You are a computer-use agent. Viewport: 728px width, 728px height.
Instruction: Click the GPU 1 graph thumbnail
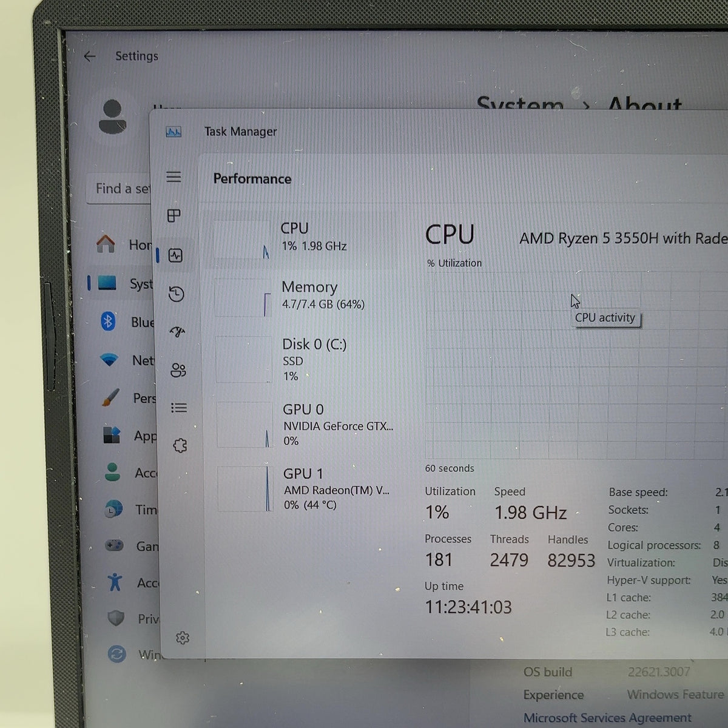(245, 488)
